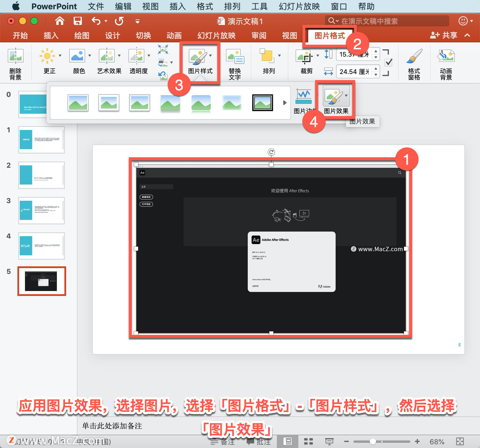Click Fit slide to window icon
This screenshot has height=448, width=480.
coord(460,442)
